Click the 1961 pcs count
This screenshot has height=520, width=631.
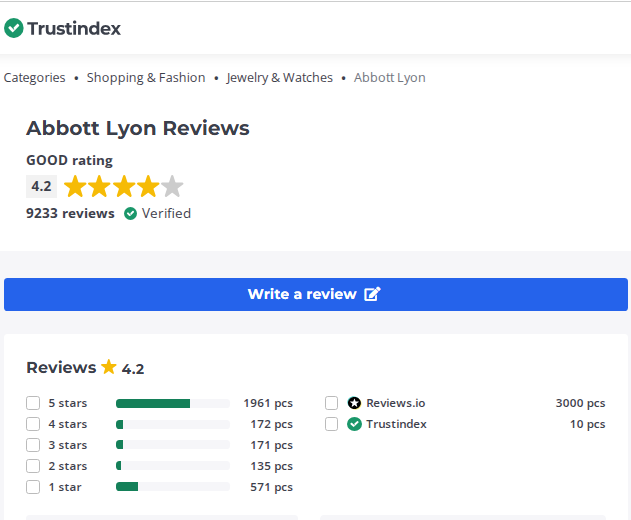268,403
